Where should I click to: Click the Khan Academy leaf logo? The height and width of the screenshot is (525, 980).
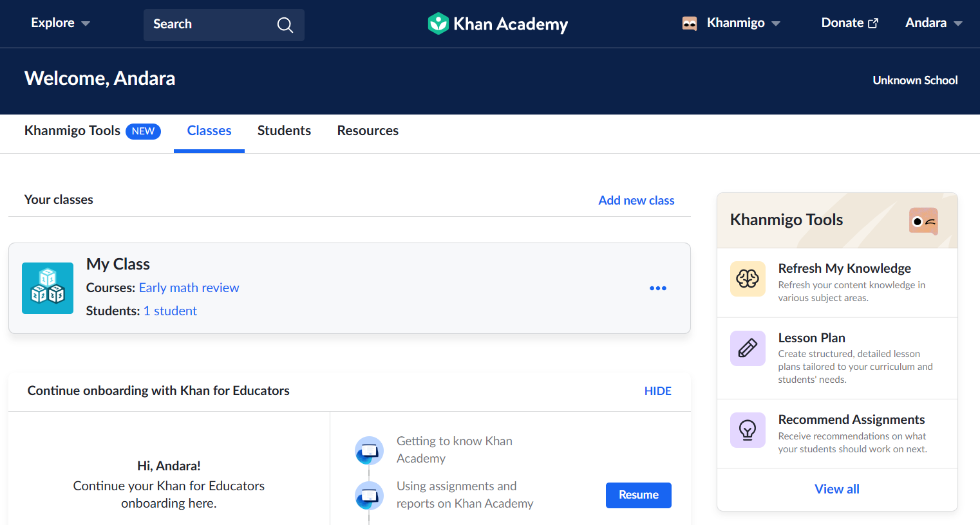tap(438, 24)
